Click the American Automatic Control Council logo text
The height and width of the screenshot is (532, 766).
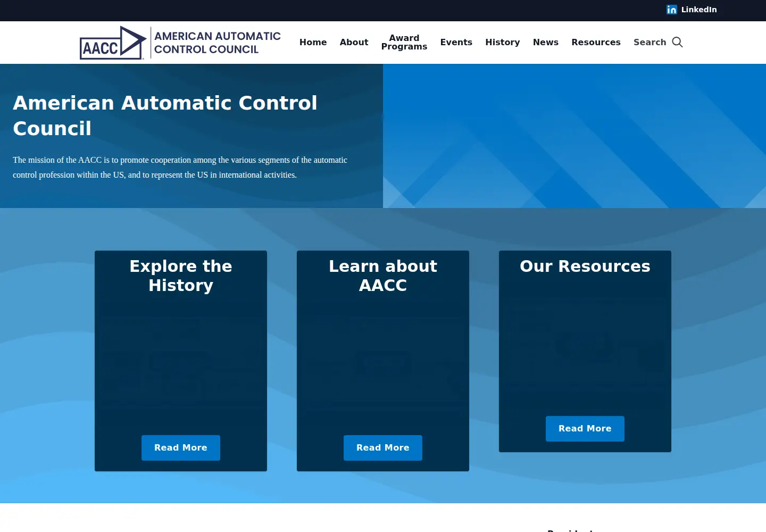(x=218, y=43)
